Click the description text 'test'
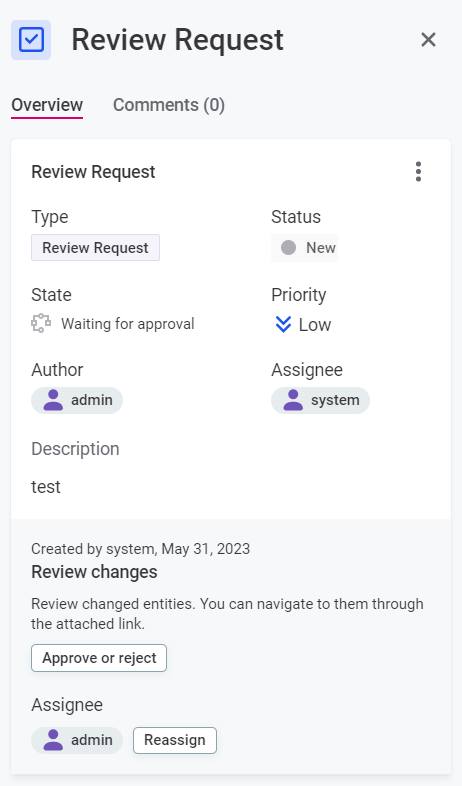This screenshot has height=786, width=462. point(46,487)
